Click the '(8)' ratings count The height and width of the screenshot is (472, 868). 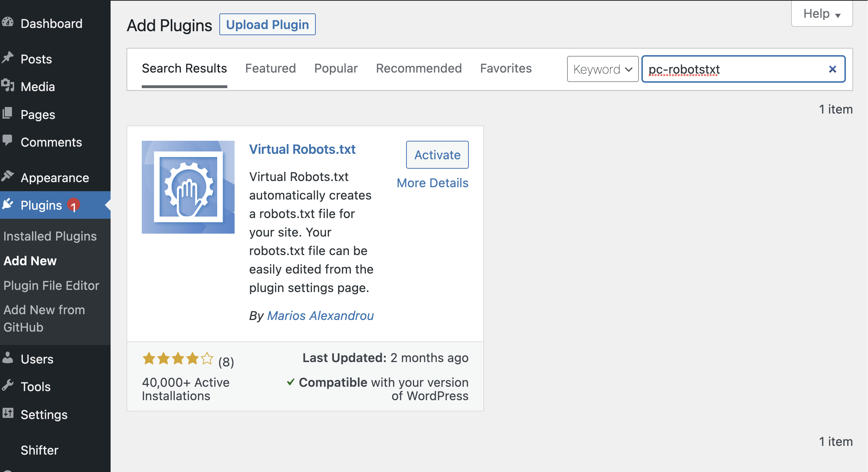(x=226, y=362)
